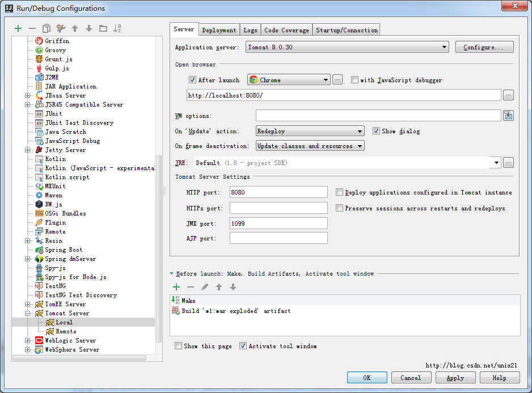Copy configuration icon in left toolbar
Screen dimensions: 532x393
click(x=47, y=28)
